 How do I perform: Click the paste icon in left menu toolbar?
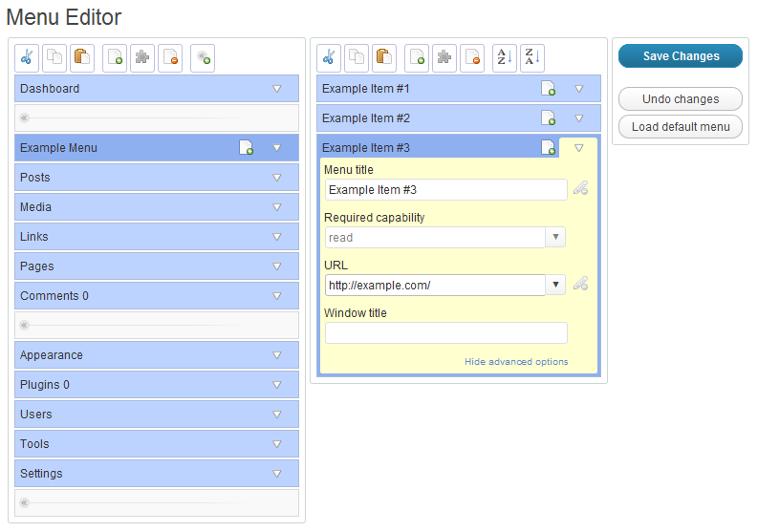(x=82, y=57)
